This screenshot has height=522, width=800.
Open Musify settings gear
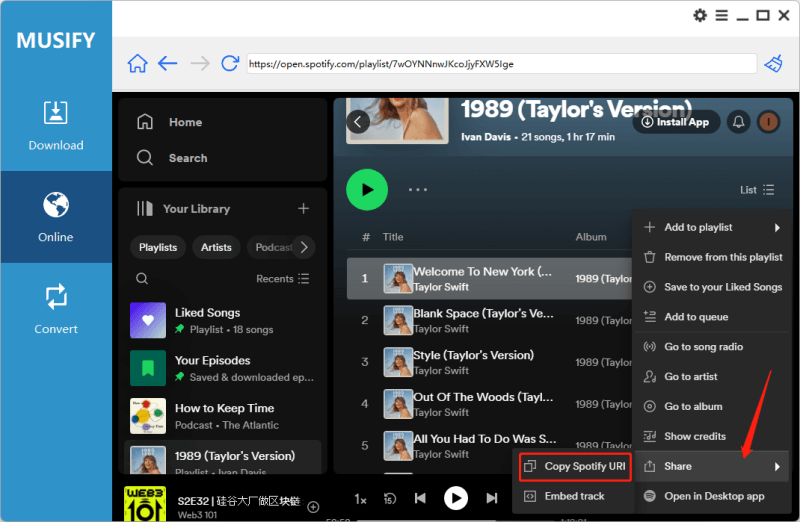(x=700, y=15)
